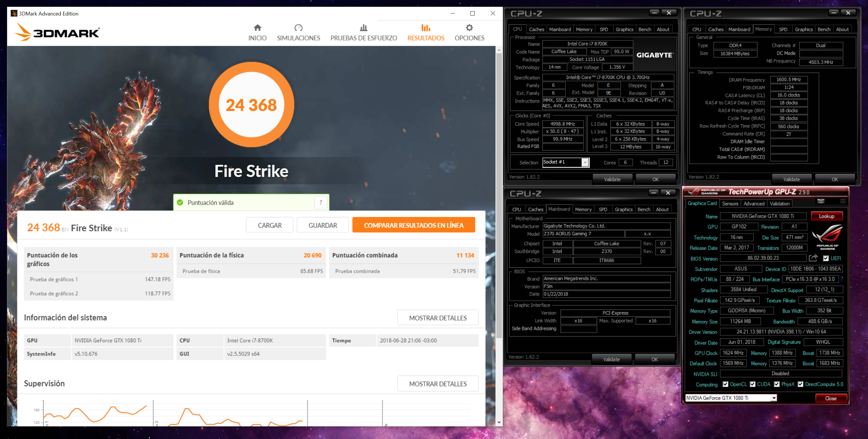Viewport: 868px width, 439px height.
Task: Open Graphics tab in CPU-Z Memory window
Action: [x=804, y=29]
